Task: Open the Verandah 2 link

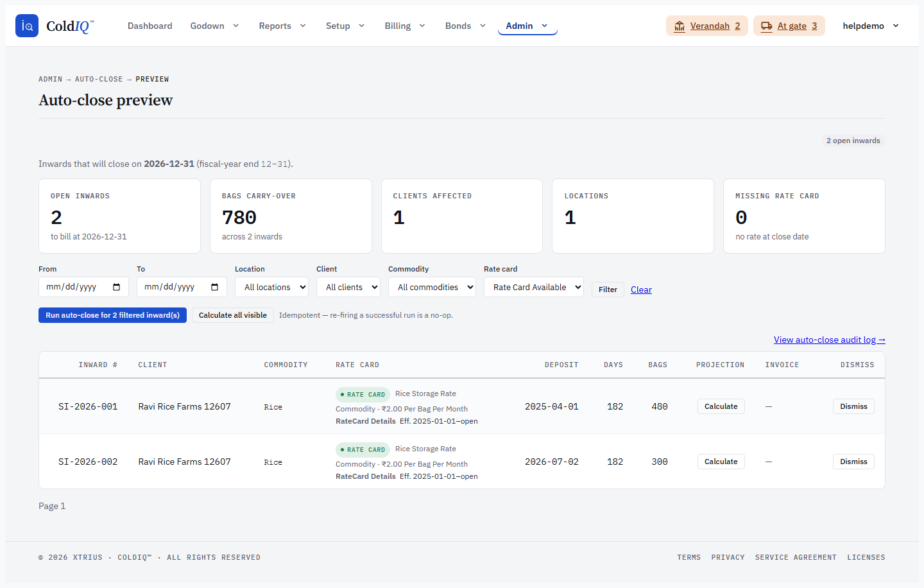Action: 707,26
